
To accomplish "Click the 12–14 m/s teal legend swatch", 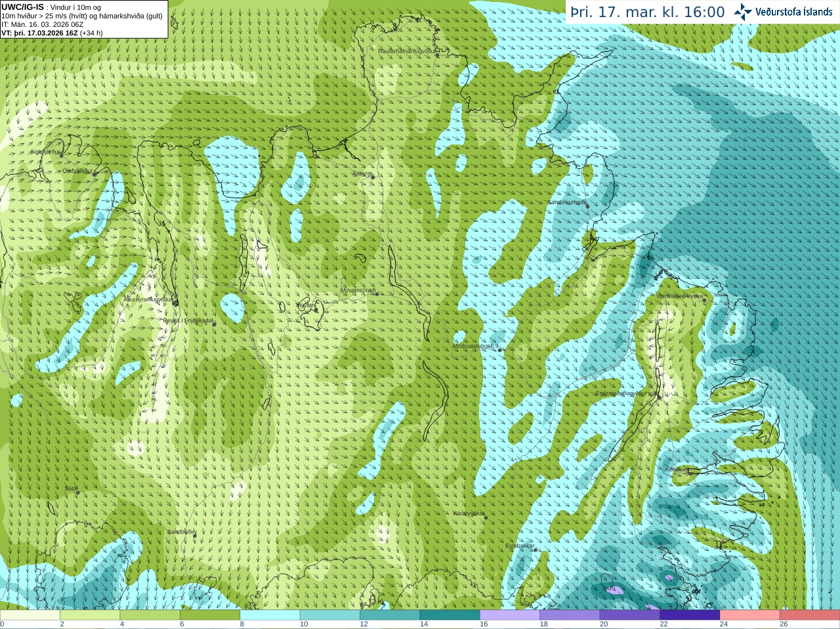I will pos(390,615).
